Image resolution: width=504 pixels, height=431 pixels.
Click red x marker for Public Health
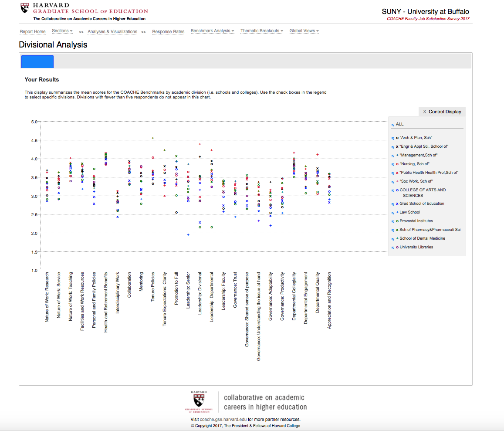(x=397, y=173)
